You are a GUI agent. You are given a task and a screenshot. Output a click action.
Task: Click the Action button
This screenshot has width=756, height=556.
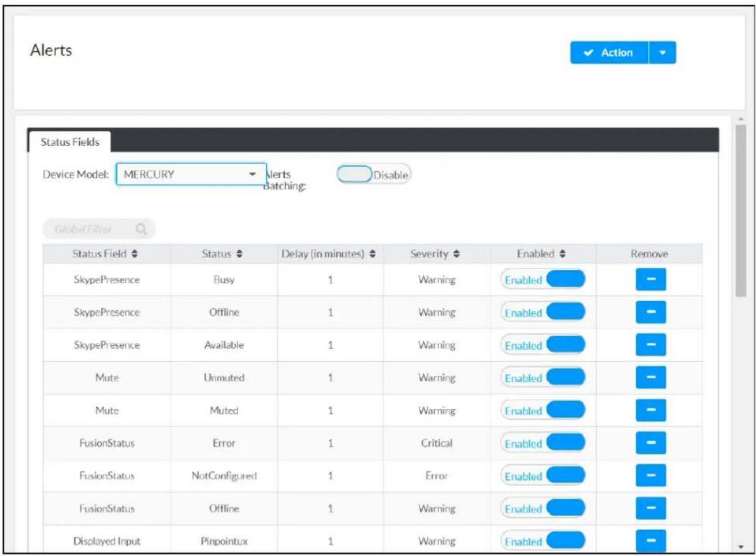coord(609,53)
